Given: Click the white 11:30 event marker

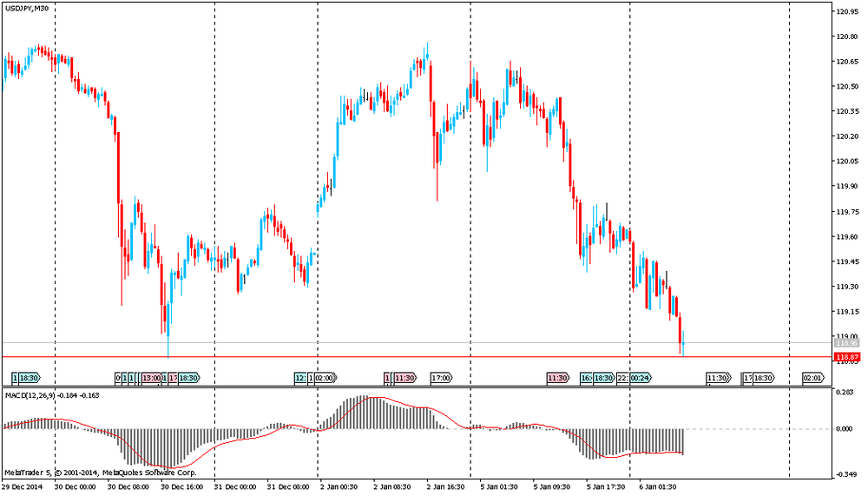Looking at the screenshot, I should [717, 378].
